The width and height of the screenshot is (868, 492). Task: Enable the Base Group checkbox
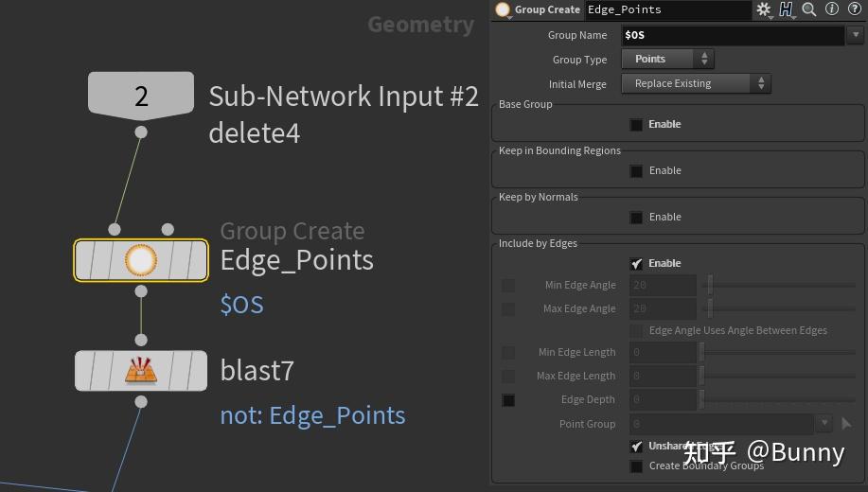[636, 124]
